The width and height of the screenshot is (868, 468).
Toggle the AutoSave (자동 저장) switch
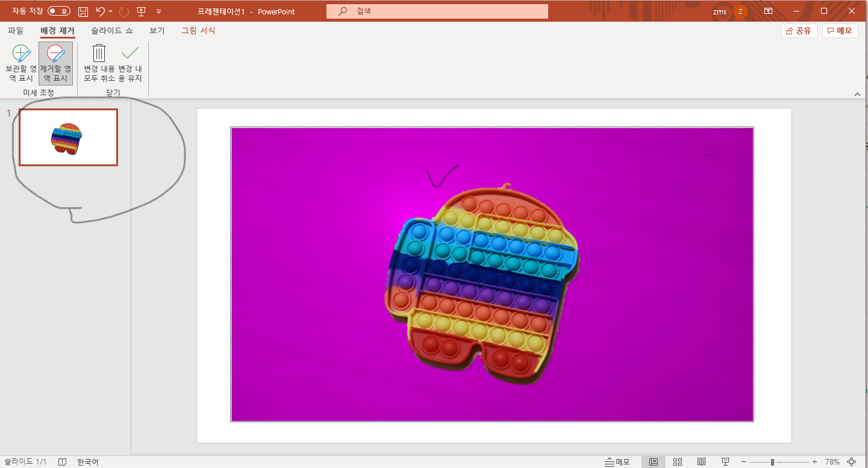[58, 11]
